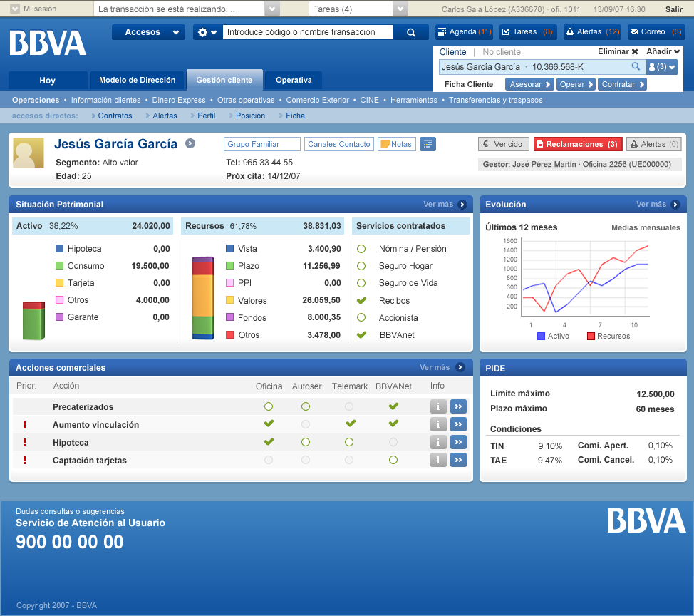Click forward arrows button for Aumento vinculación
Image resolution: width=694 pixels, height=616 pixels.
coord(459,424)
